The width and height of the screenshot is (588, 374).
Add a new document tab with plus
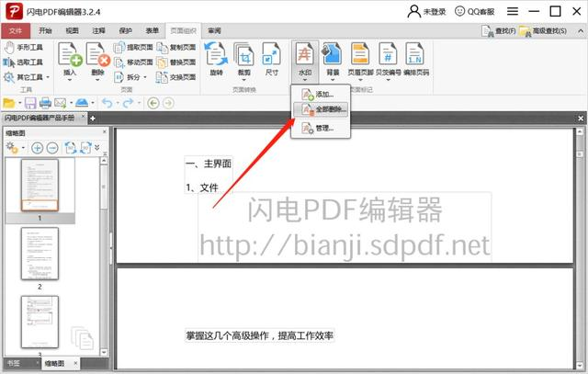click(x=92, y=119)
